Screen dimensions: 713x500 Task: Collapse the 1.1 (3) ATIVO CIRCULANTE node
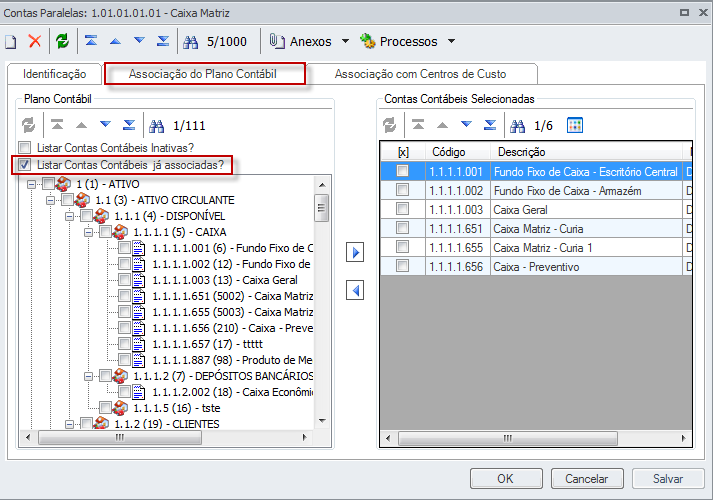click(x=50, y=200)
